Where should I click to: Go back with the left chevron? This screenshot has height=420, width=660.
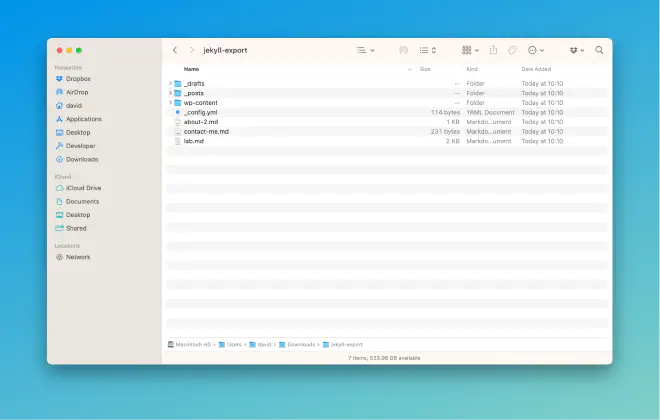(x=175, y=50)
